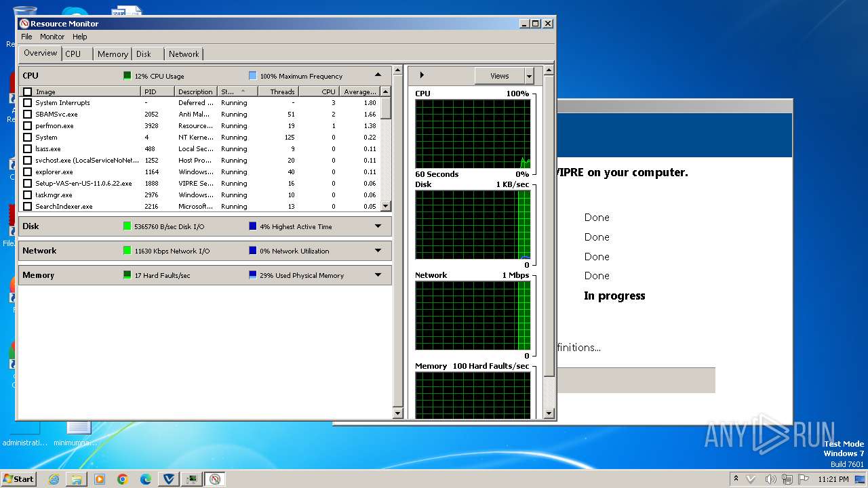
Task: Switch to the VIPRE installer taskbar button
Action: coord(169,479)
